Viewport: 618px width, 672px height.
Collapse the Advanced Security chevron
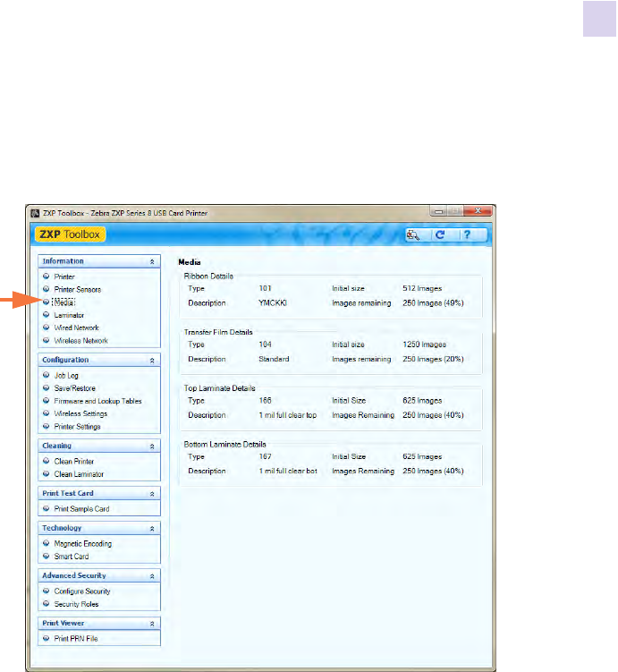click(152, 576)
